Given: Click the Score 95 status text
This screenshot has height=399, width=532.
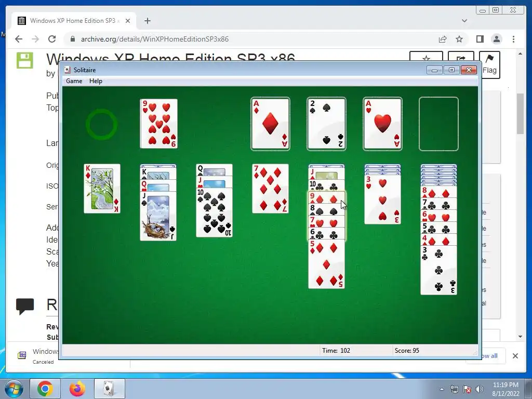Looking at the screenshot, I should tap(407, 351).
